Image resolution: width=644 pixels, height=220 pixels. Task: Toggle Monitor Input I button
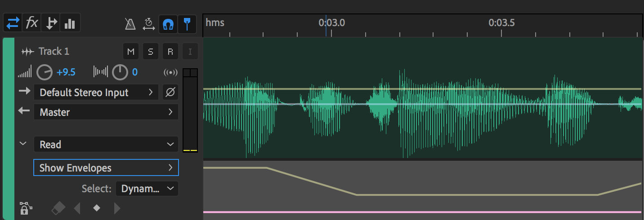pos(190,52)
